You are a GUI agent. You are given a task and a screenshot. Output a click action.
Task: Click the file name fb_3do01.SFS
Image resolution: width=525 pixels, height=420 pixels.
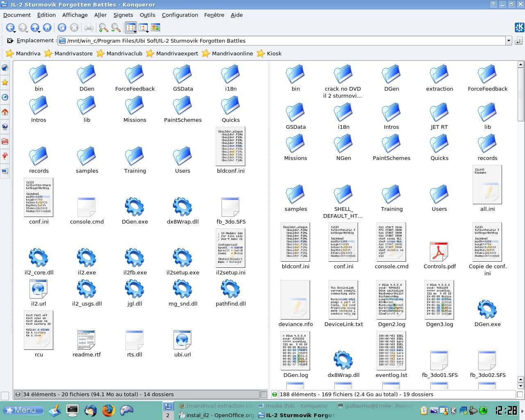click(x=439, y=375)
